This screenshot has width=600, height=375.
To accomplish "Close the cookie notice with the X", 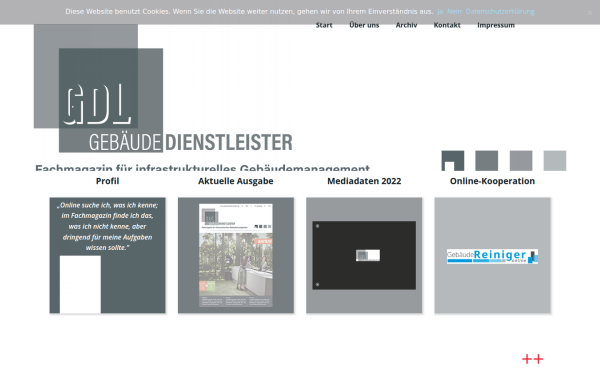I will [590, 13].
